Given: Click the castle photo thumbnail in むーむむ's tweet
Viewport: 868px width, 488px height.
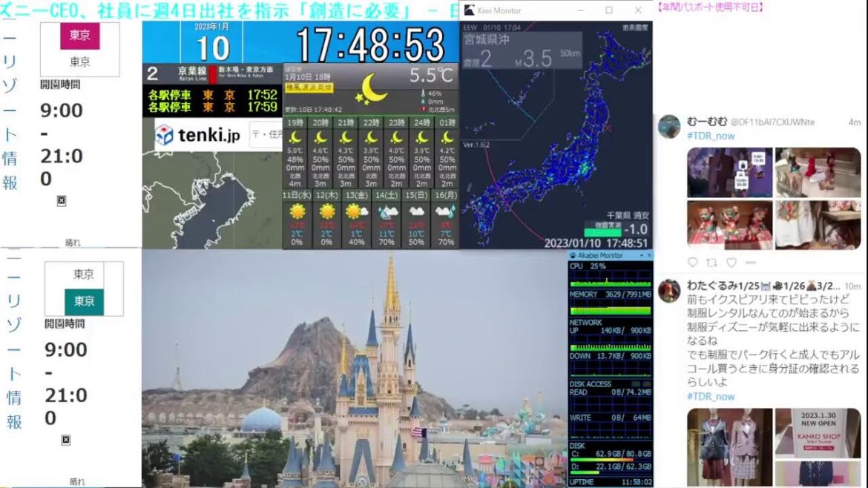Looking at the screenshot, I should pos(730,171).
